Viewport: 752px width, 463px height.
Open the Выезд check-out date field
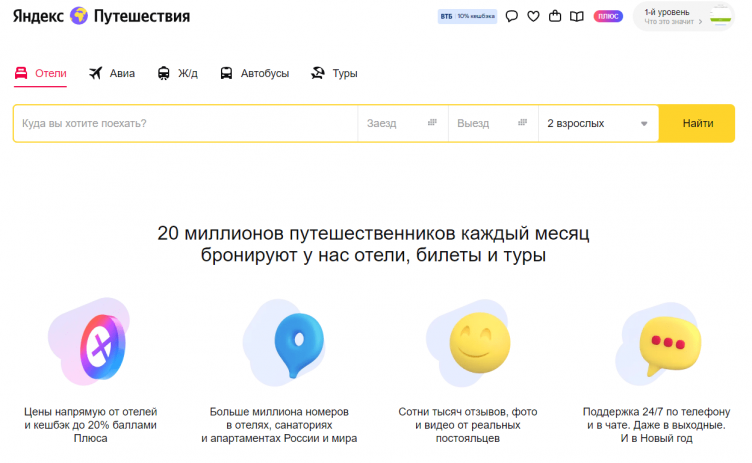[493, 123]
